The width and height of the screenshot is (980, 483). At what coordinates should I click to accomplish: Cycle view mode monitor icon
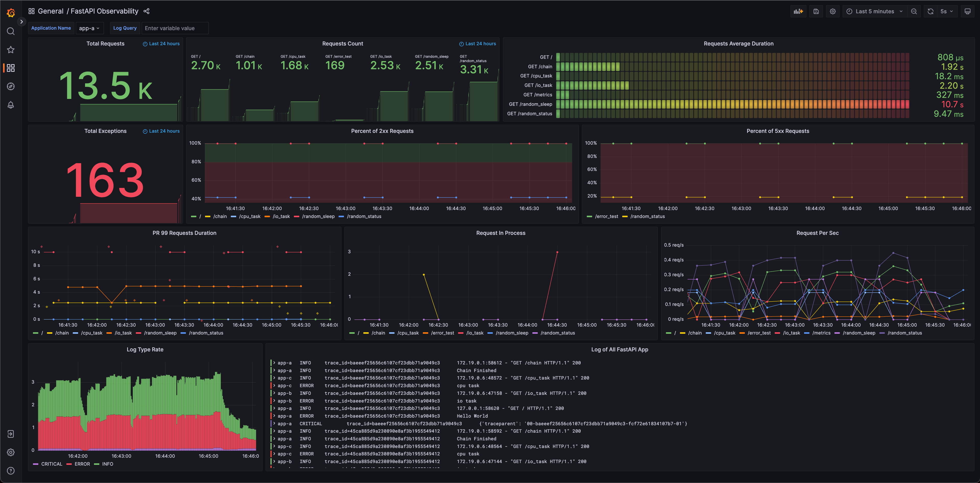pos(967,11)
